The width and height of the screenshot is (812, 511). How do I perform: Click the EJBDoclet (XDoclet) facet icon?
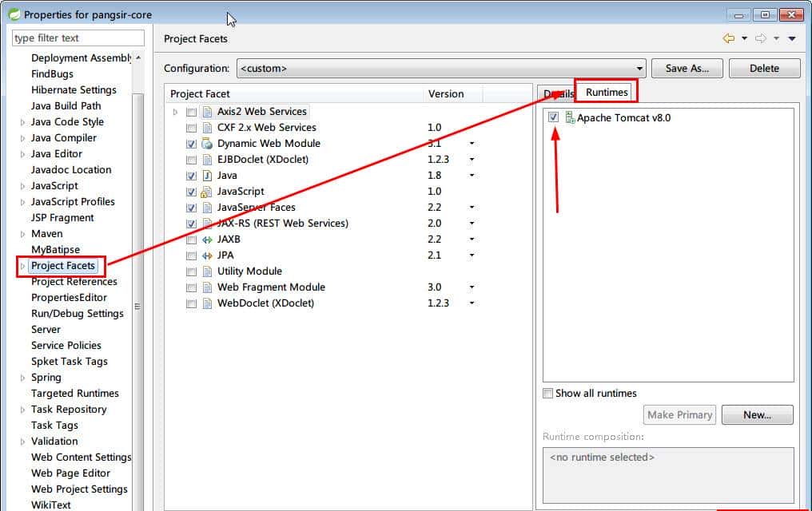pos(207,160)
